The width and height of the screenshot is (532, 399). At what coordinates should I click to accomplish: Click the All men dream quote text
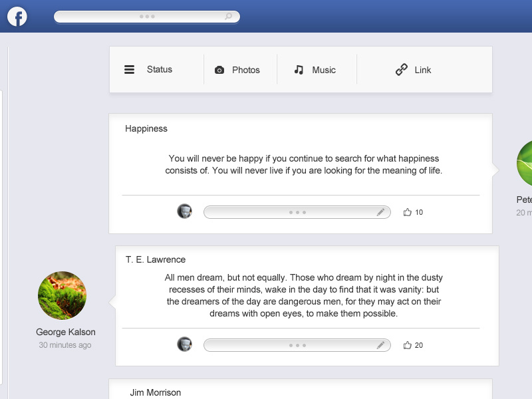coord(304,295)
